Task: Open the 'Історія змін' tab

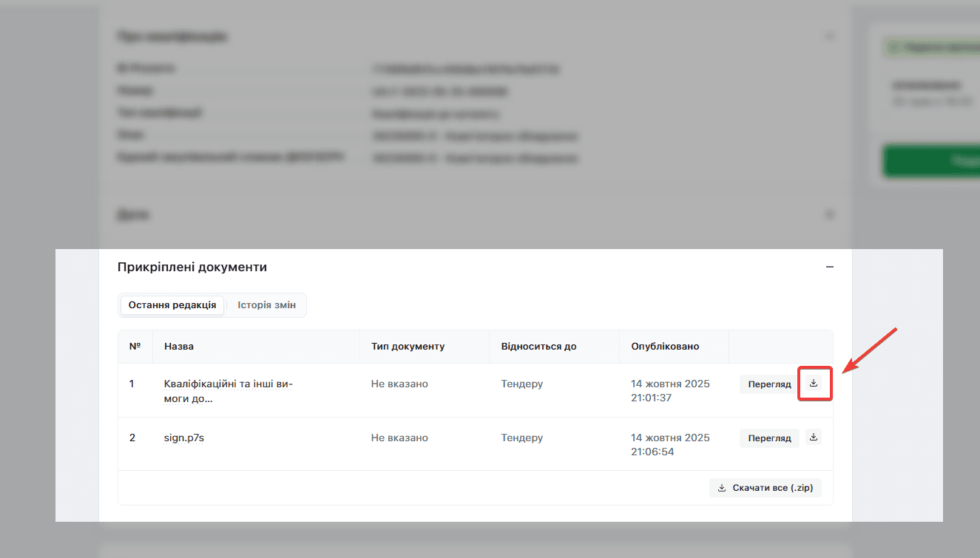Action: (266, 305)
